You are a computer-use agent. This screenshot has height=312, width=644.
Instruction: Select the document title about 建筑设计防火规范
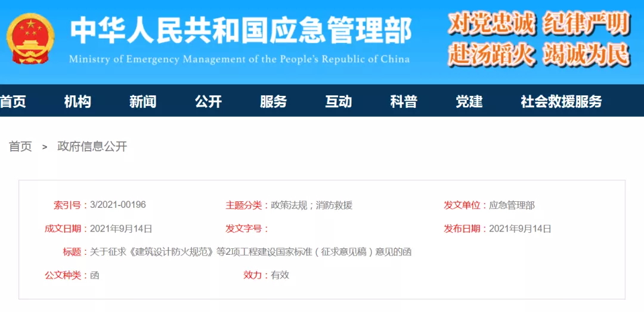point(250,252)
